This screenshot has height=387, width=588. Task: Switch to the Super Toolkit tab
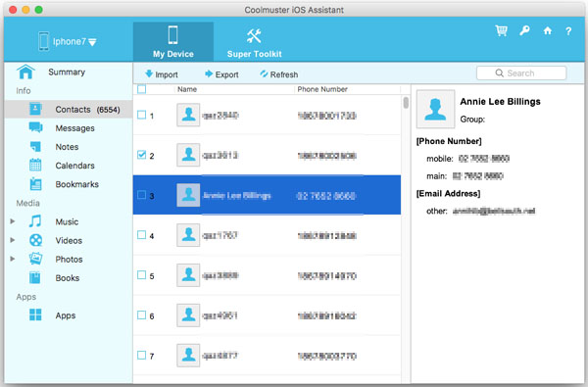[x=254, y=42]
